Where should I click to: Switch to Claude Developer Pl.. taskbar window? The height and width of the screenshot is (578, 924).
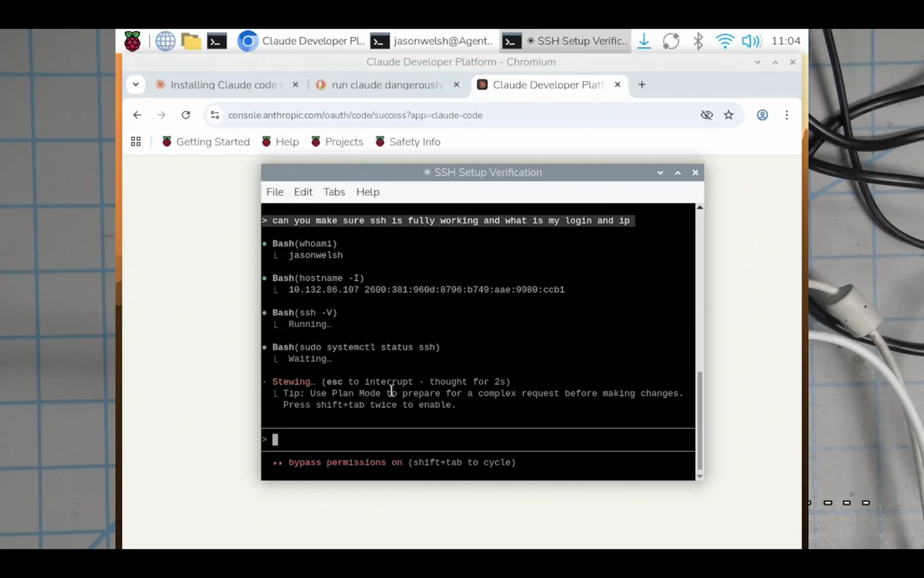click(x=301, y=41)
